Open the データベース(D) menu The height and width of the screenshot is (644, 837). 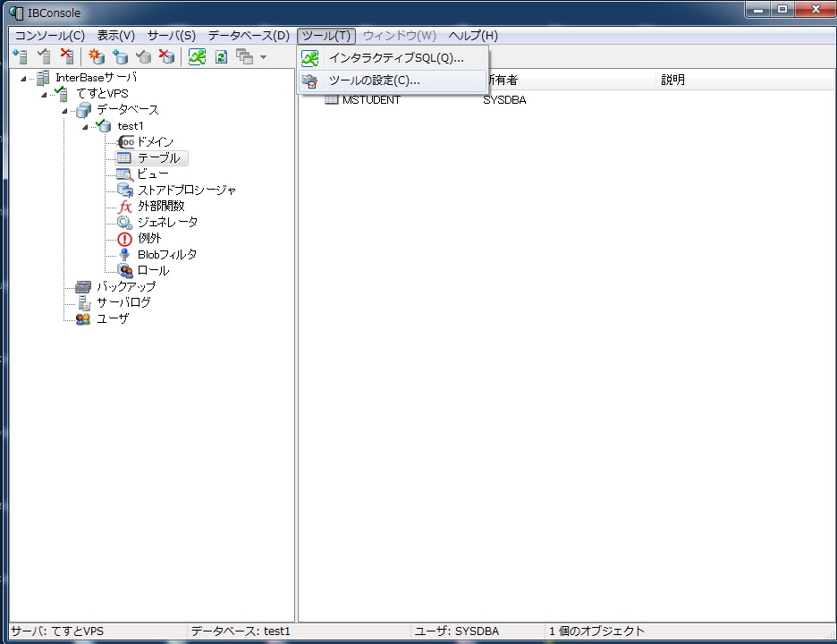tap(249, 36)
